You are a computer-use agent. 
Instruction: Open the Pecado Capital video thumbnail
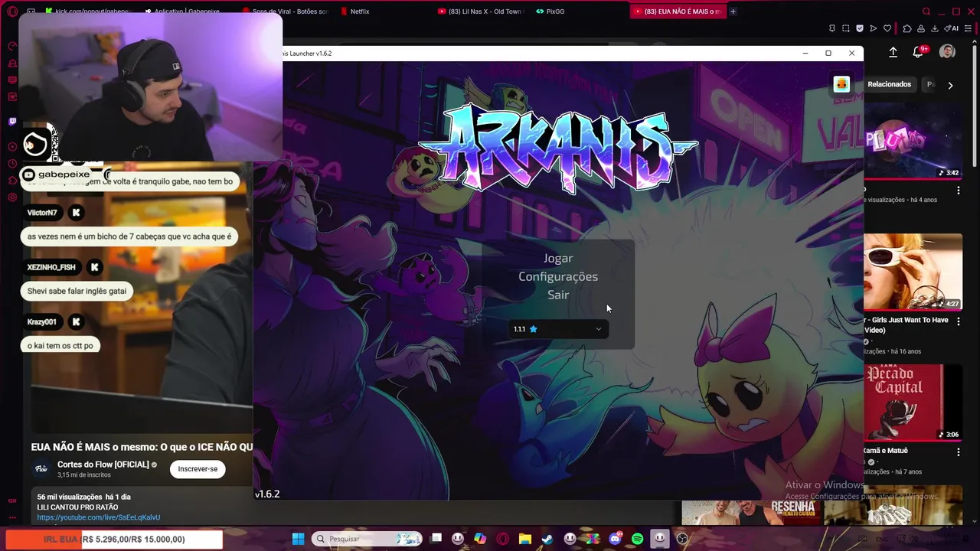coord(913,402)
